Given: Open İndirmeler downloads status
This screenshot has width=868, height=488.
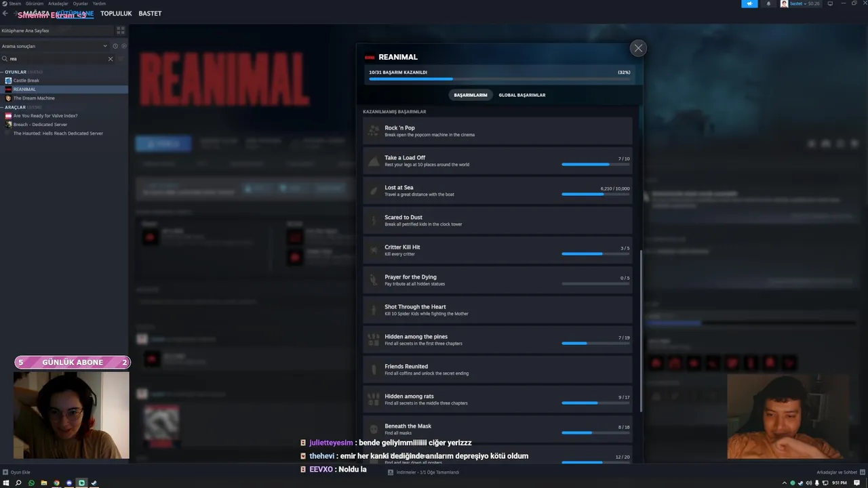Looking at the screenshot, I should point(424,472).
